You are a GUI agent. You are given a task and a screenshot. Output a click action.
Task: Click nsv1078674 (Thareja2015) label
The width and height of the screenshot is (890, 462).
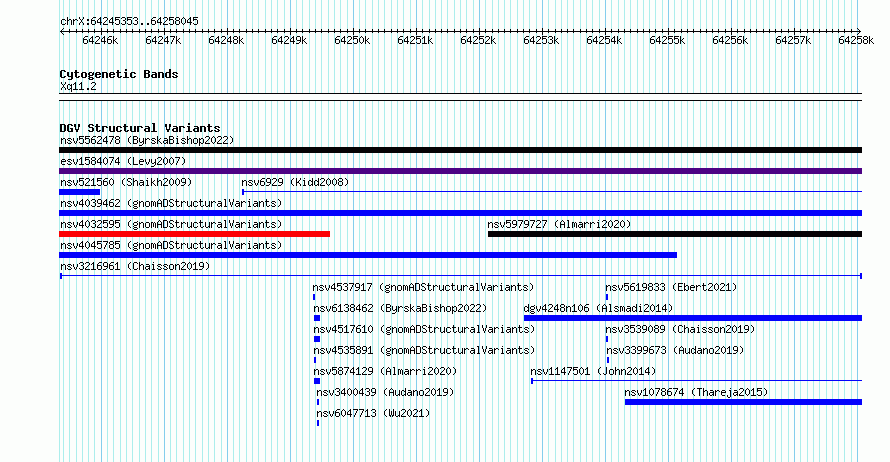point(696,392)
